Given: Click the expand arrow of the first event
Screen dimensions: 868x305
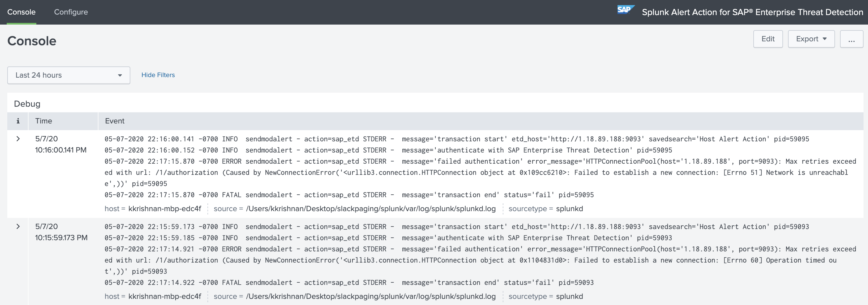Looking at the screenshot, I should [18, 139].
